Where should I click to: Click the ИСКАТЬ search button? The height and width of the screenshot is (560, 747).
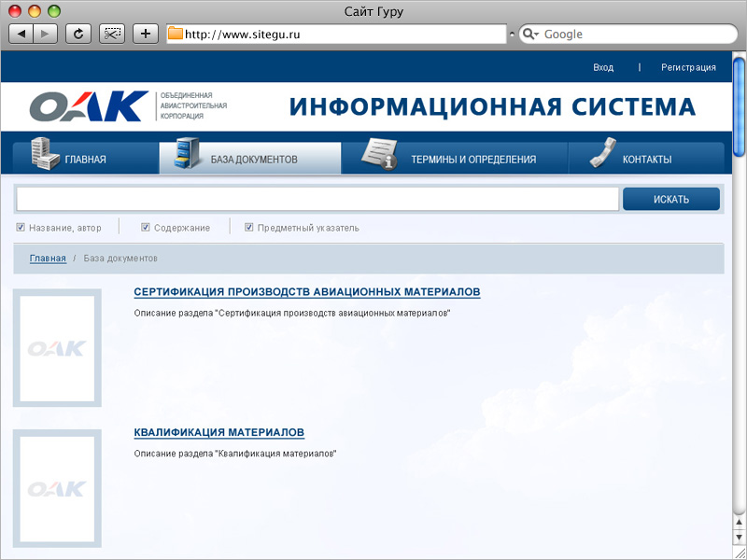[x=671, y=199]
